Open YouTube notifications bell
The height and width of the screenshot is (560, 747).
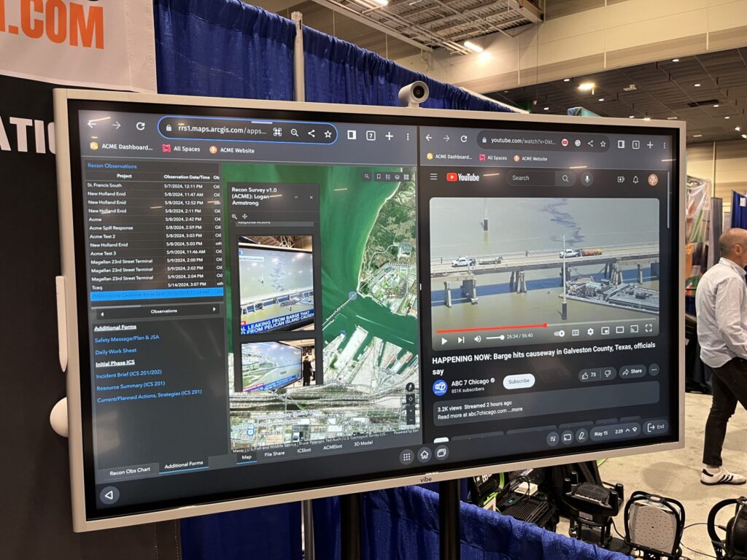pyautogui.click(x=635, y=179)
